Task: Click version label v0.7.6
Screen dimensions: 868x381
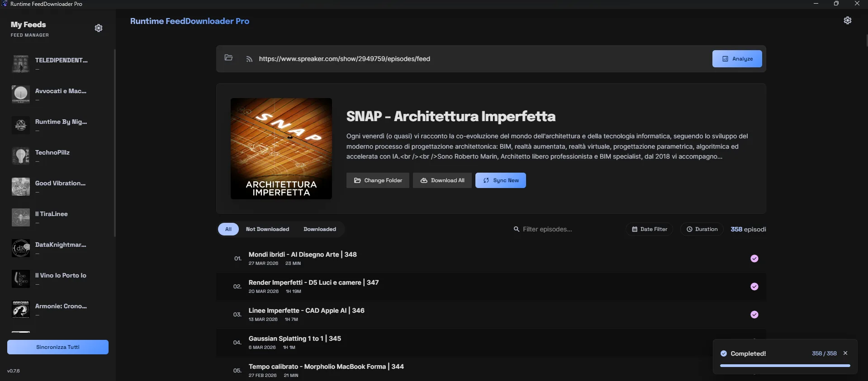Action: 14,371
